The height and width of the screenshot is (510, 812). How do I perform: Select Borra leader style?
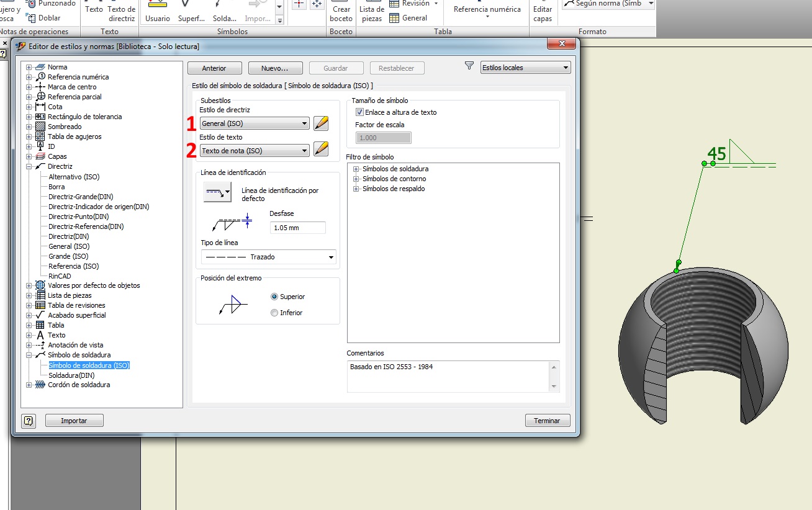coord(56,187)
